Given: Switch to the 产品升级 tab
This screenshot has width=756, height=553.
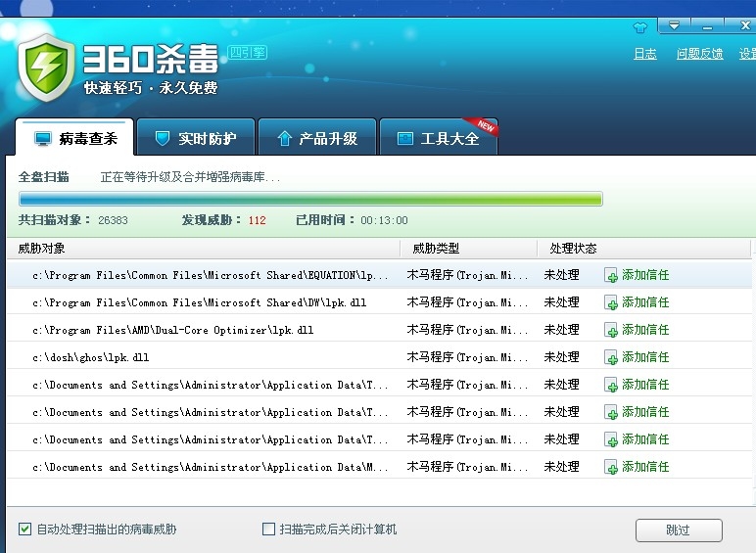Looking at the screenshot, I should [317, 139].
